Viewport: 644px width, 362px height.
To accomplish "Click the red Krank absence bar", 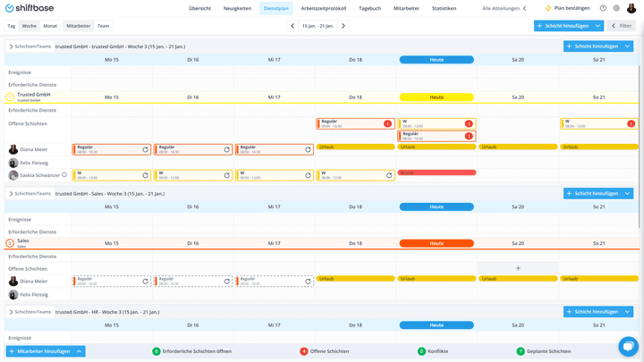I will (x=436, y=173).
